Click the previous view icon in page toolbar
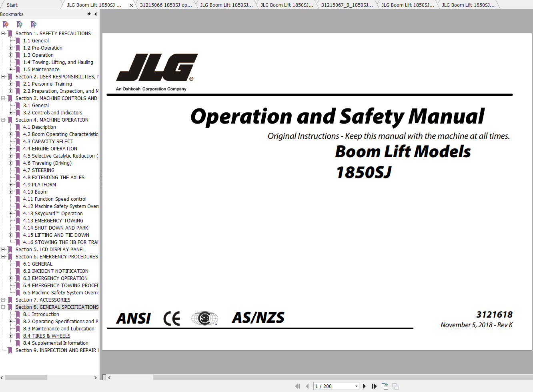Image resolution: width=533 pixels, height=392 pixels. 385,386
